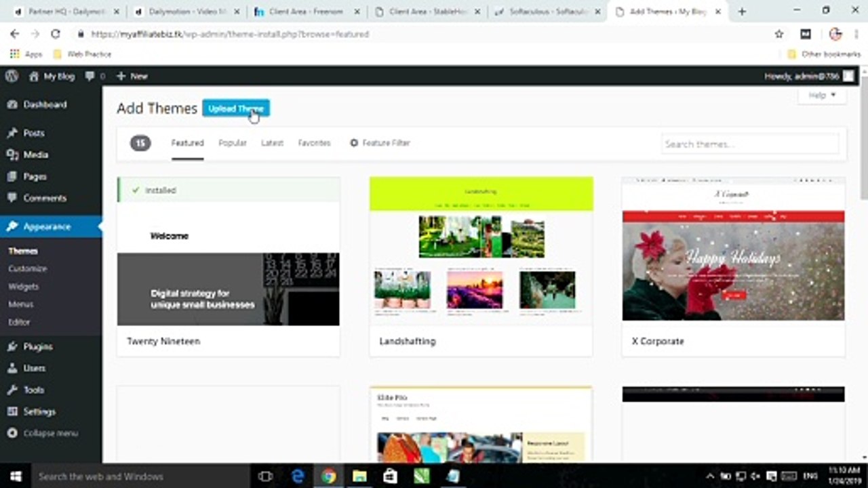Click the Landshafting theme name
The height and width of the screenshot is (488, 868).
click(408, 341)
